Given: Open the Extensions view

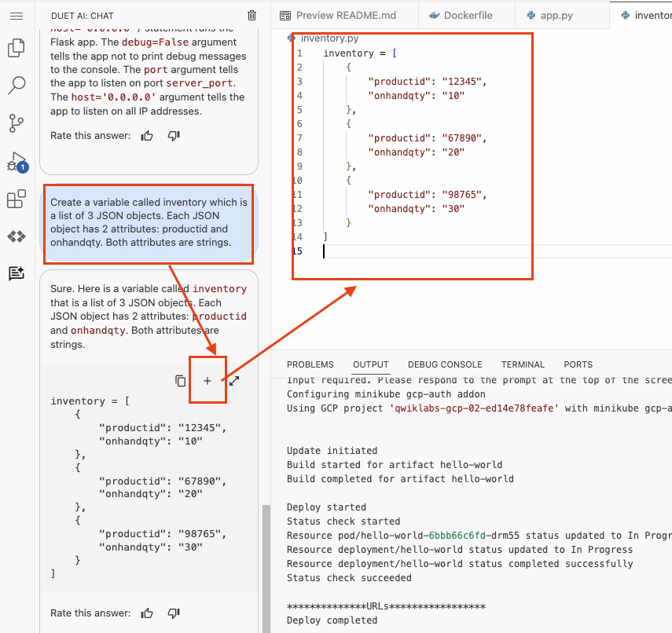Looking at the screenshot, I should [17, 199].
